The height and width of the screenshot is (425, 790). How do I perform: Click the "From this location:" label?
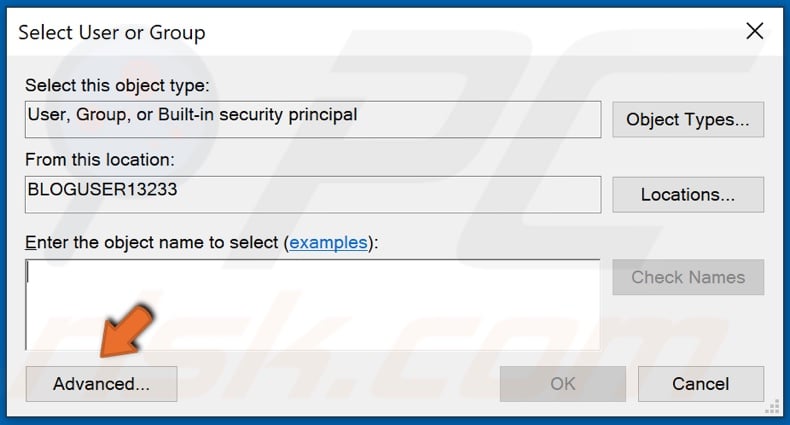click(x=100, y=159)
